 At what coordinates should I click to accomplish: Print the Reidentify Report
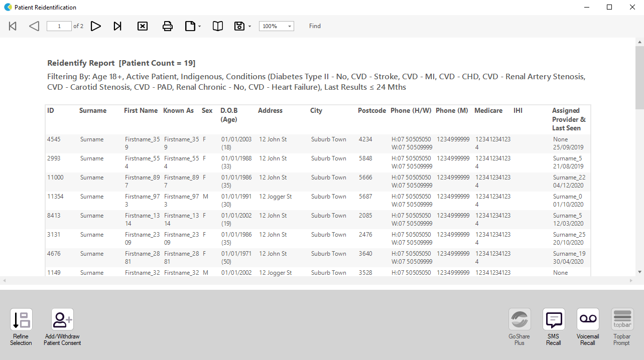(168, 26)
